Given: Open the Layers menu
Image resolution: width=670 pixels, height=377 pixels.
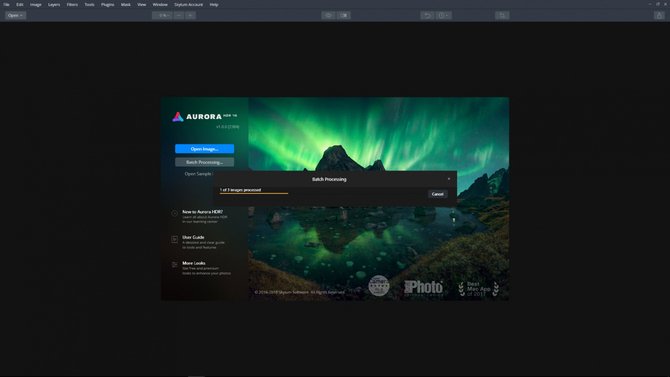Looking at the screenshot, I should tap(54, 4).
